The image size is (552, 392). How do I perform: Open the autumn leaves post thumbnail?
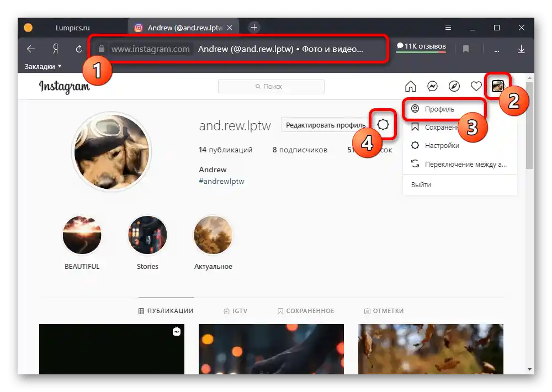431,349
